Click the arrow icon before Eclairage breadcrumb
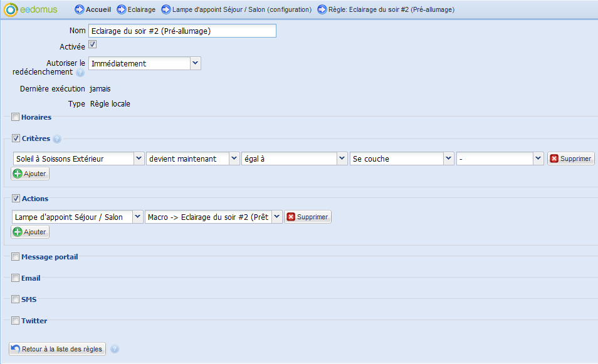598x364 pixels. click(121, 10)
